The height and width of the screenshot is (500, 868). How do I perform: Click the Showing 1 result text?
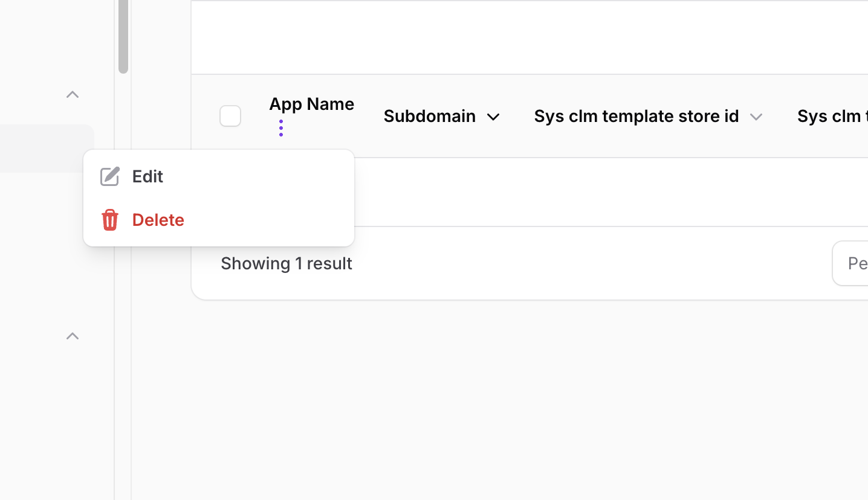click(287, 263)
